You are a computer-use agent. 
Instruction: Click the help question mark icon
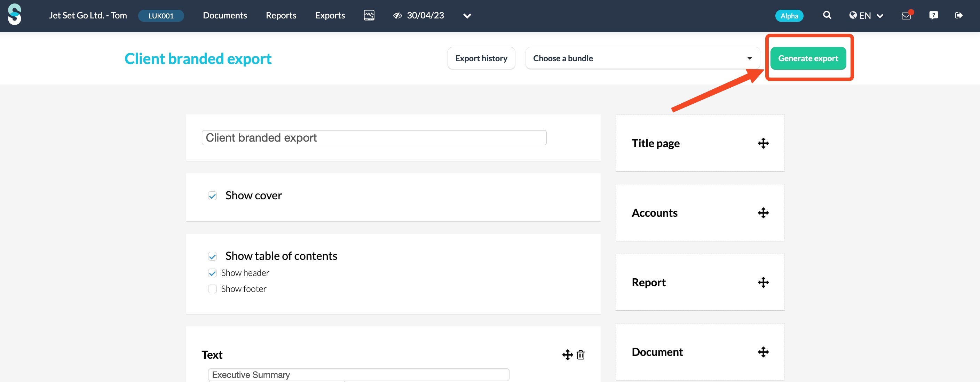coord(933,15)
